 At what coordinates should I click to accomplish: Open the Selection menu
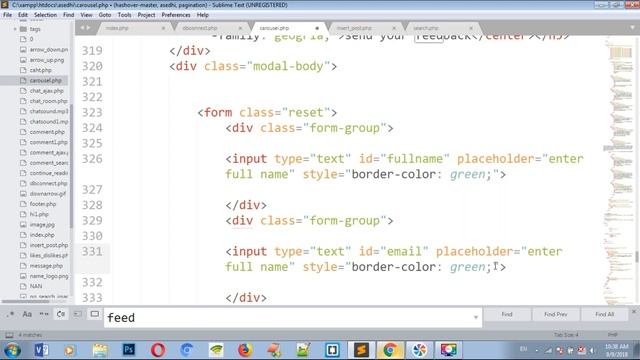pos(45,15)
